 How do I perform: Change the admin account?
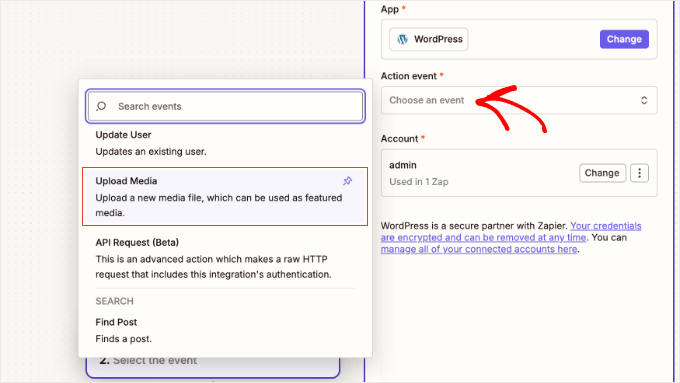point(602,173)
